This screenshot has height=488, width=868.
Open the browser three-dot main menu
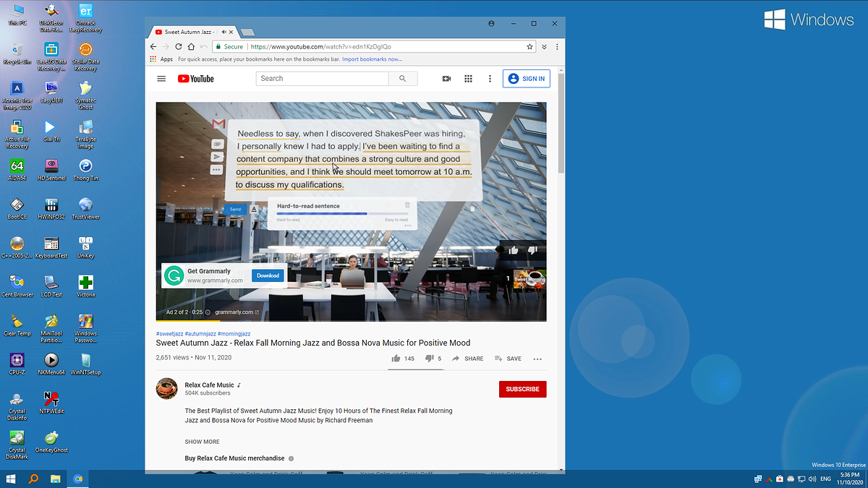coord(557,46)
